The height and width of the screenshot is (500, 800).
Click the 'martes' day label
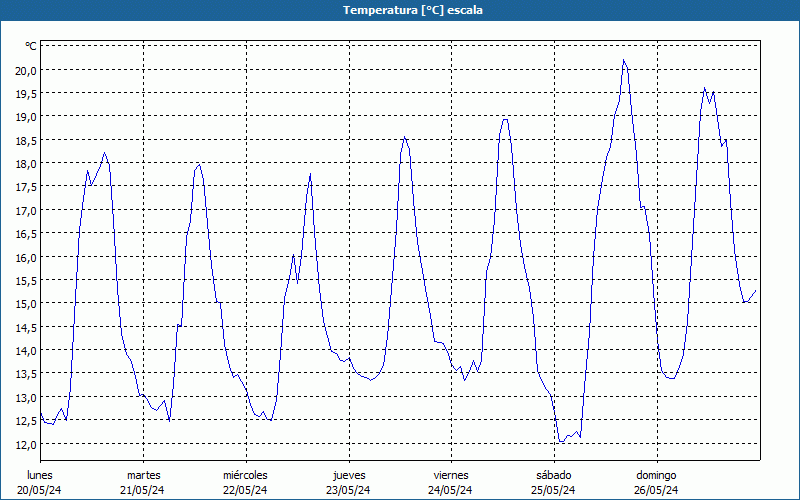coord(143,476)
